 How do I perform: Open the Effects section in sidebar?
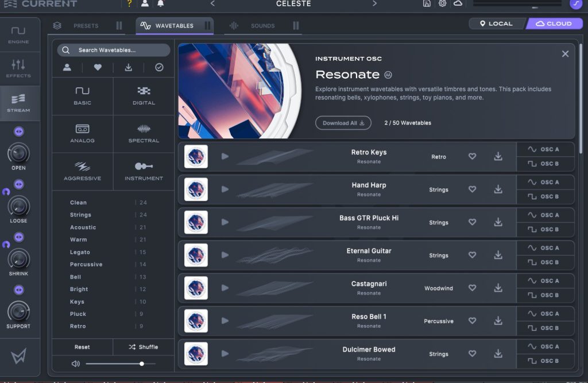click(18, 69)
